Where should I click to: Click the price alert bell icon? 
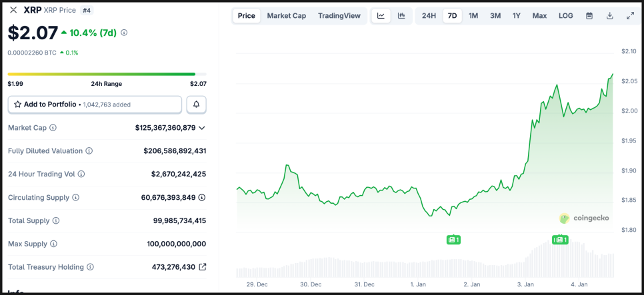[x=196, y=105]
